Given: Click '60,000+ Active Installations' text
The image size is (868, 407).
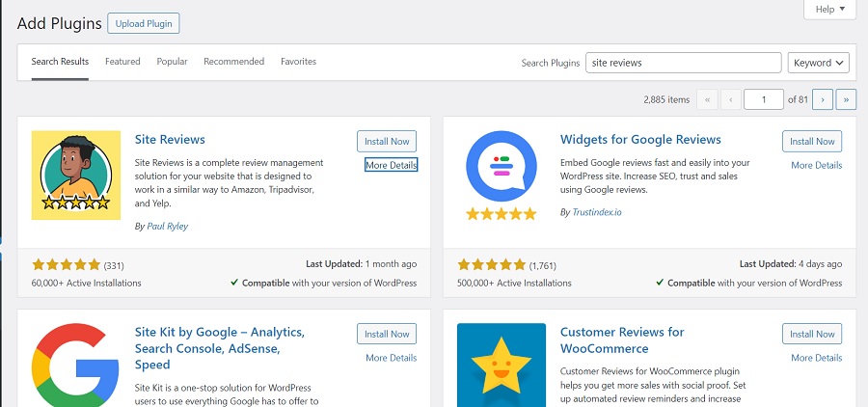Looking at the screenshot, I should click(x=87, y=283).
